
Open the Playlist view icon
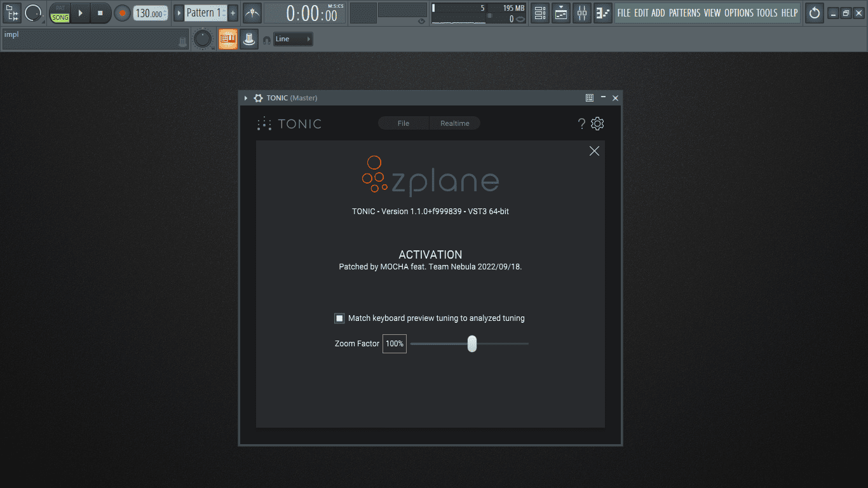pos(539,13)
